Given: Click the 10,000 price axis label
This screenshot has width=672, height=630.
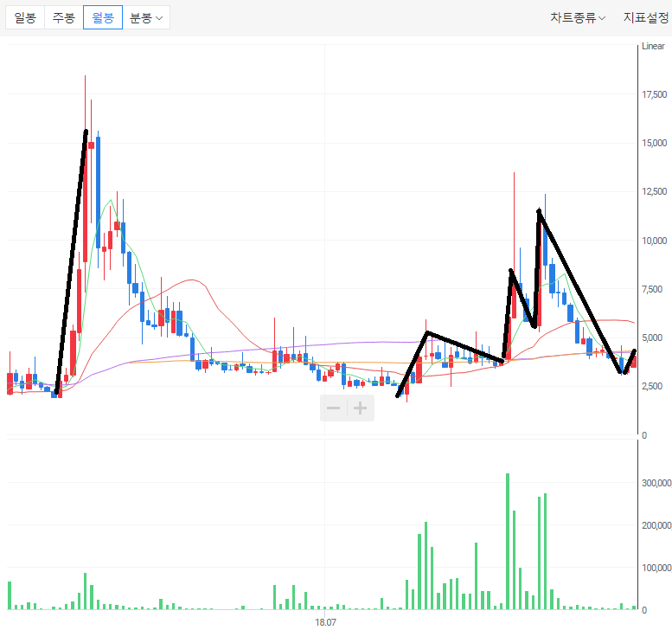Looking at the screenshot, I should tap(655, 241).
